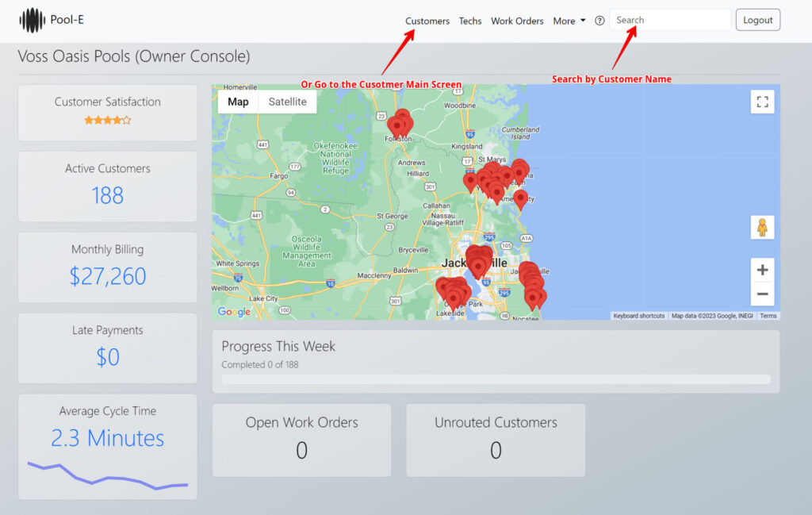Focus the customer Search field
The height and width of the screenshot is (515, 812).
pos(670,20)
